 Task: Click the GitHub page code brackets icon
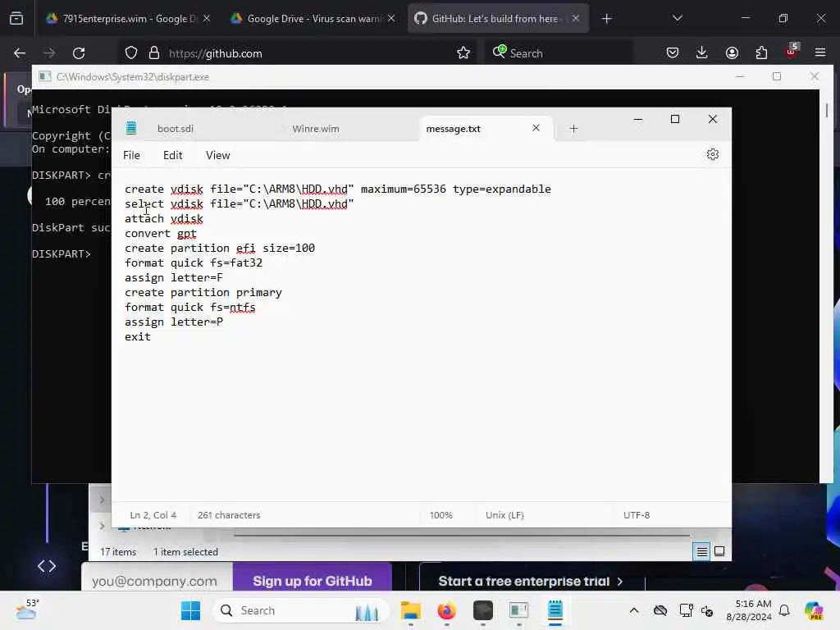pyautogui.click(x=47, y=566)
